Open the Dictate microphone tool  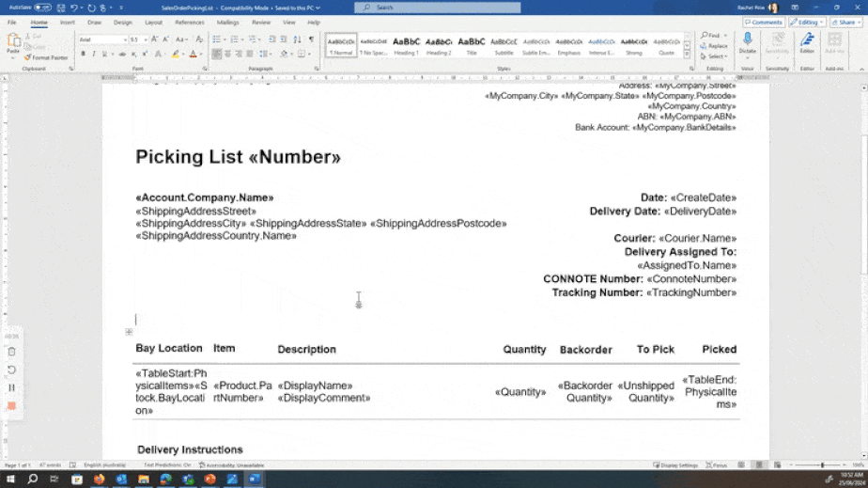click(747, 43)
